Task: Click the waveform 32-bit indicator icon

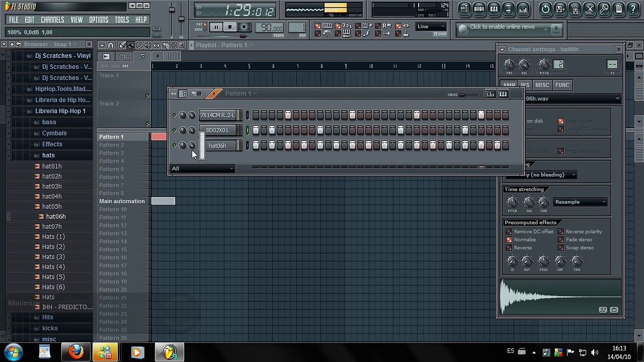Action: (x=603, y=310)
